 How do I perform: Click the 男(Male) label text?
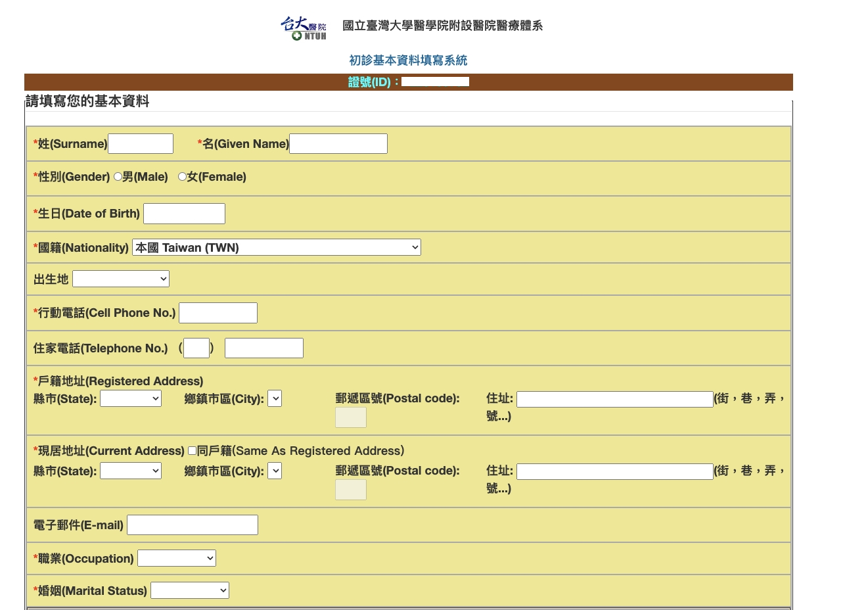(x=145, y=177)
